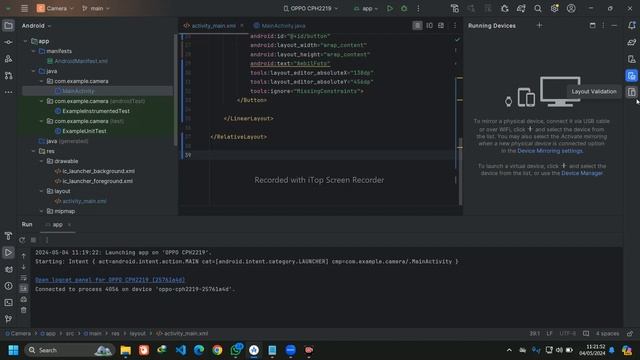
Task: Switch editor to Split view
Action: coord(429,25)
